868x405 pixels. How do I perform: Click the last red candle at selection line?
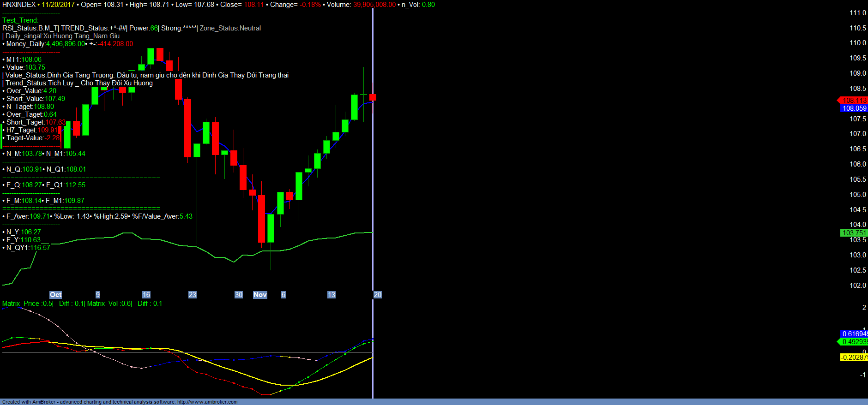373,97
